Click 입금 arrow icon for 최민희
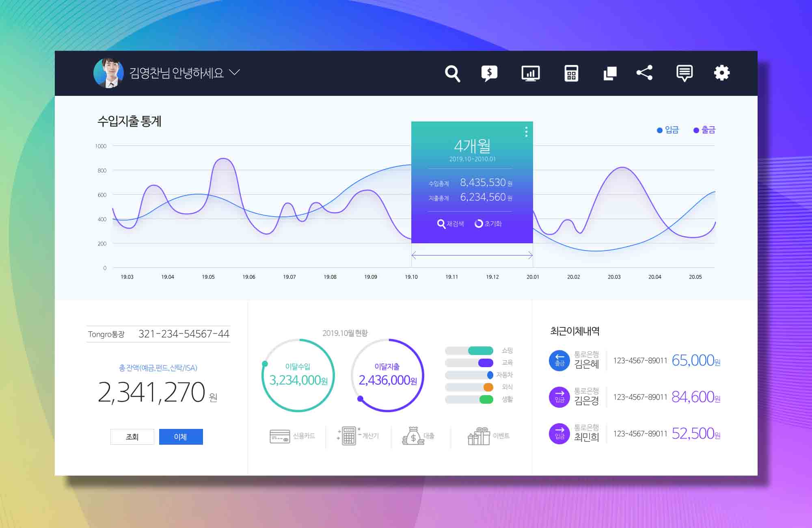This screenshot has height=528, width=812. click(559, 434)
